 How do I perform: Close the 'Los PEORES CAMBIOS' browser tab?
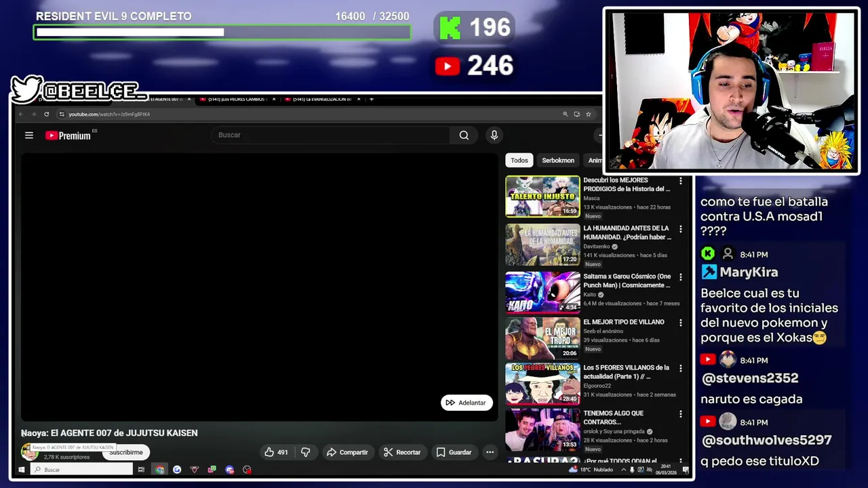coord(274,99)
